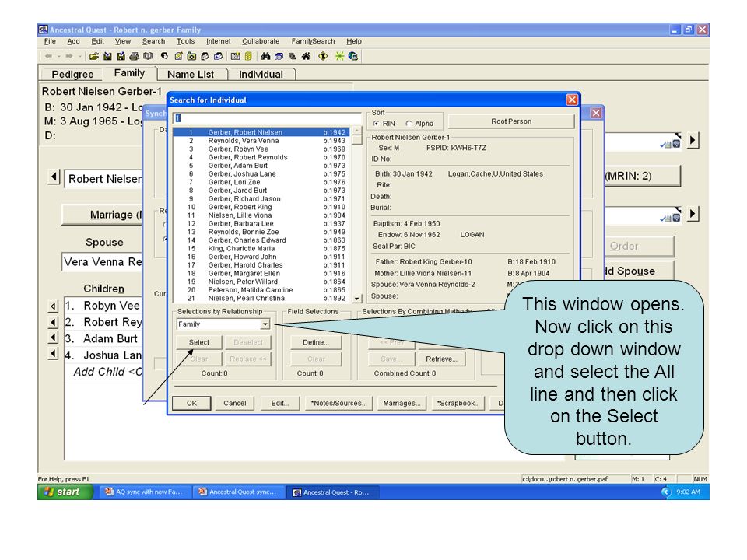Switch to the Name List tab
The height and width of the screenshot is (560, 747).
coord(191,75)
